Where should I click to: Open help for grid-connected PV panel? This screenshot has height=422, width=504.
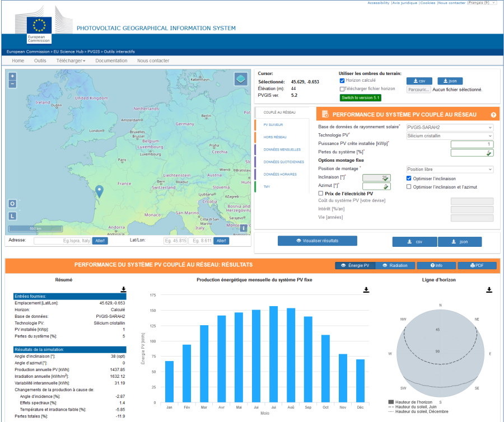pyautogui.click(x=493, y=115)
